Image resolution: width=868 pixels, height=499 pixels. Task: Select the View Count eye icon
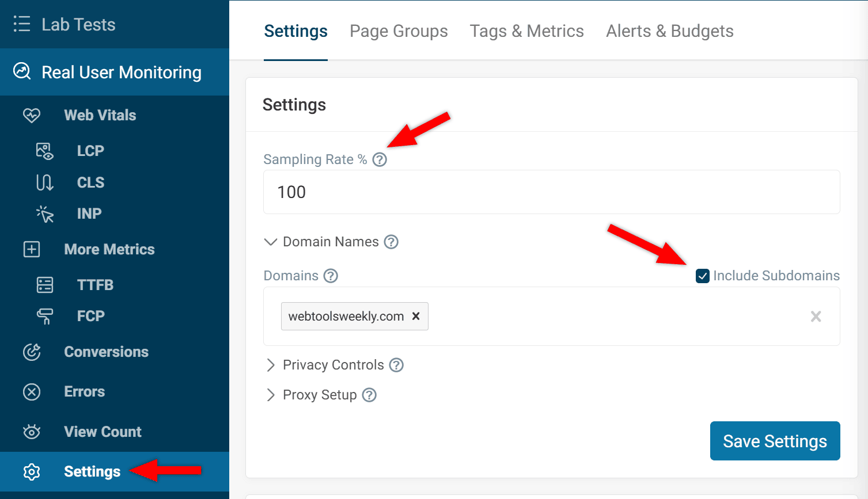32,431
